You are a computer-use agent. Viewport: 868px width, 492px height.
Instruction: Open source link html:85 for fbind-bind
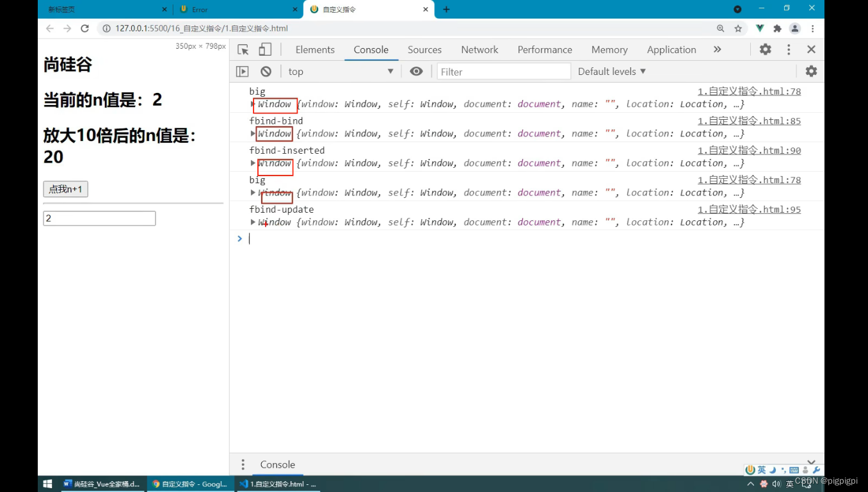pyautogui.click(x=749, y=120)
